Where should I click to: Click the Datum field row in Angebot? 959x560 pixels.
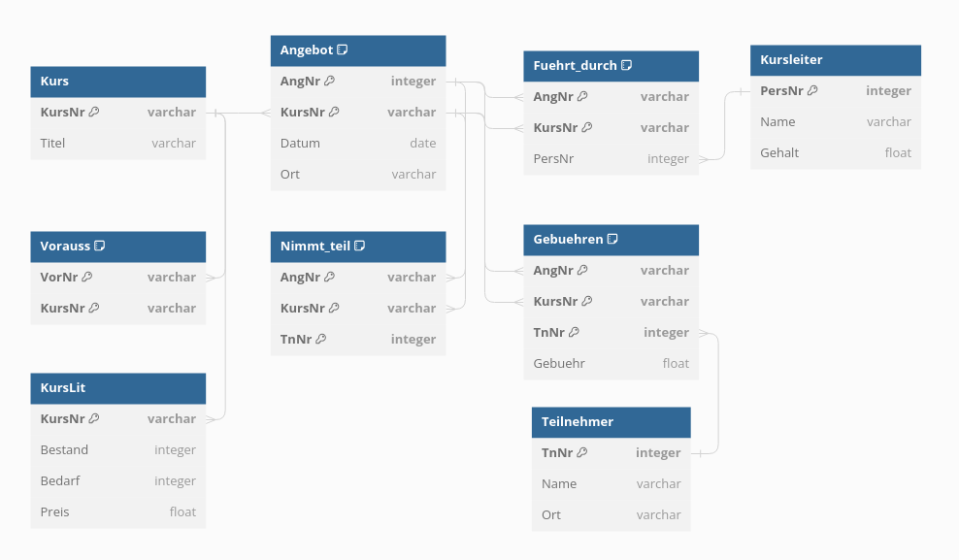coord(357,143)
